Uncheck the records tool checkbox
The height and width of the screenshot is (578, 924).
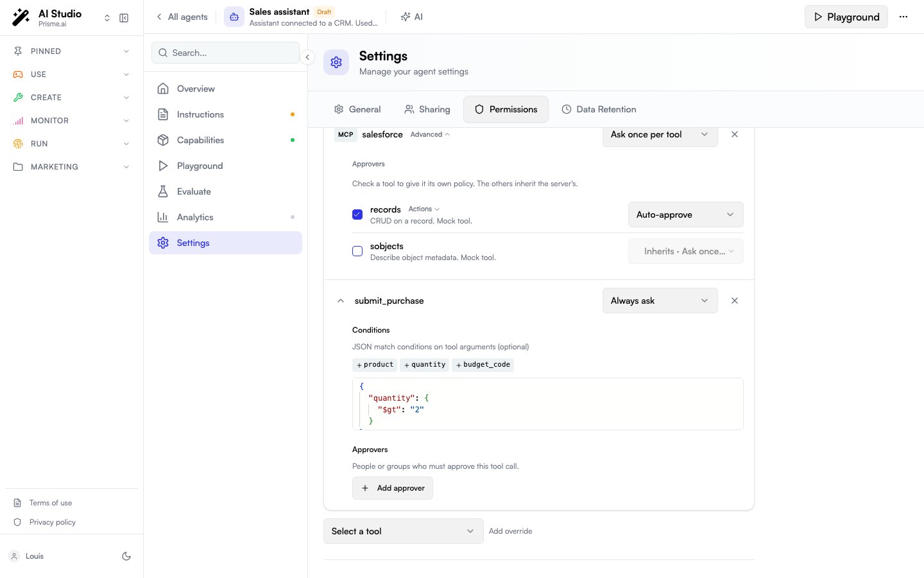357,215
